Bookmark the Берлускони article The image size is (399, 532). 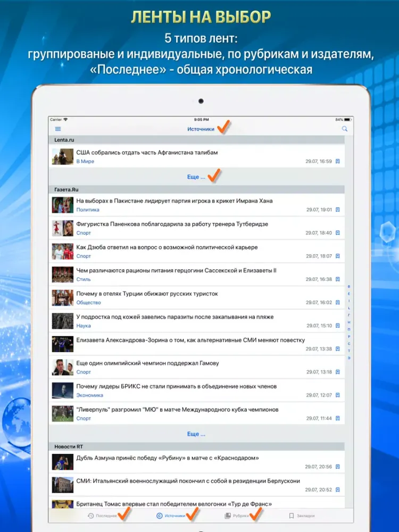pos(338,489)
